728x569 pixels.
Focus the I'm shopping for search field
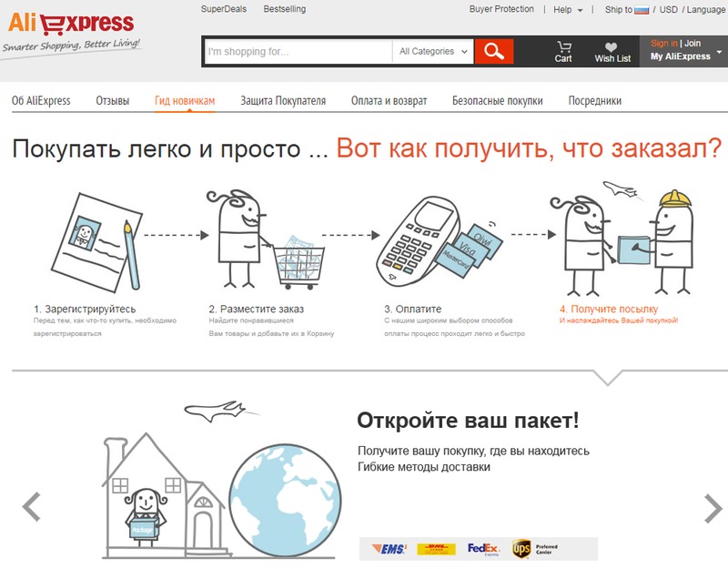[x=299, y=51]
